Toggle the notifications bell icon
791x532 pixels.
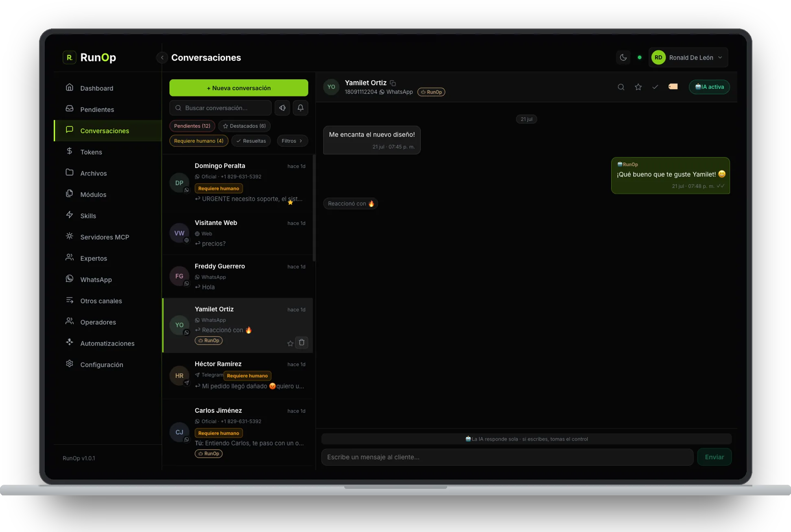pyautogui.click(x=300, y=108)
